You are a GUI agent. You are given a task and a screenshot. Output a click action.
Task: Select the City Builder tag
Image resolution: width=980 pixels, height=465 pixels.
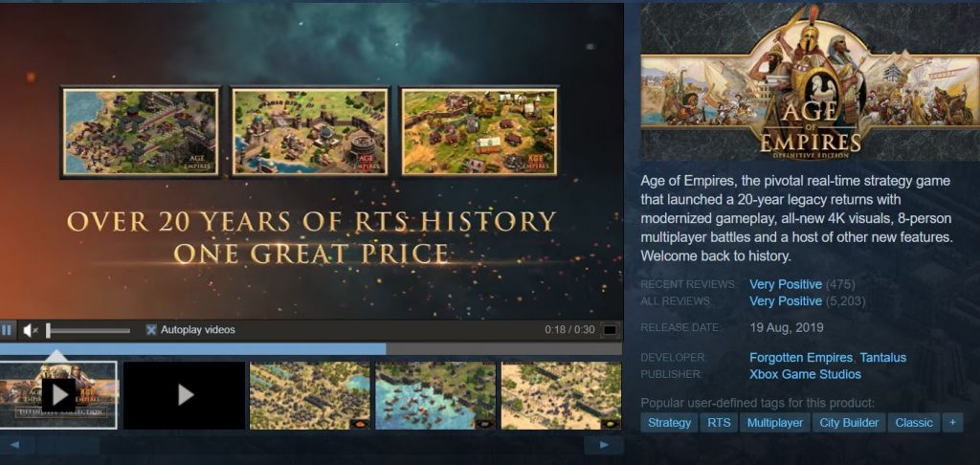tap(849, 423)
